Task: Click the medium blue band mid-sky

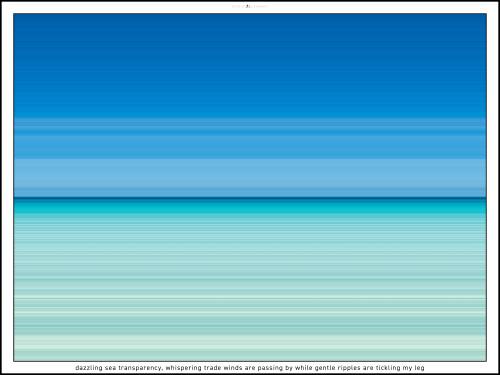Action: click(250, 147)
